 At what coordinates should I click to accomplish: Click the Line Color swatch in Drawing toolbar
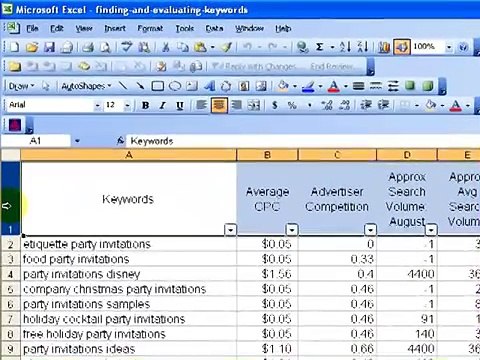tap(308, 86)
